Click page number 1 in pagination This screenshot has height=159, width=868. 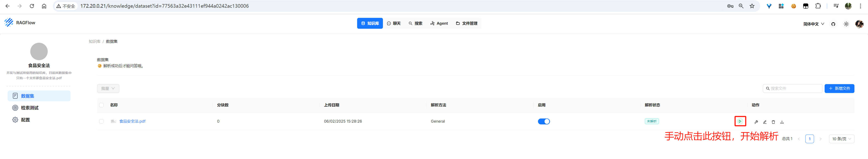click(809, 139)
